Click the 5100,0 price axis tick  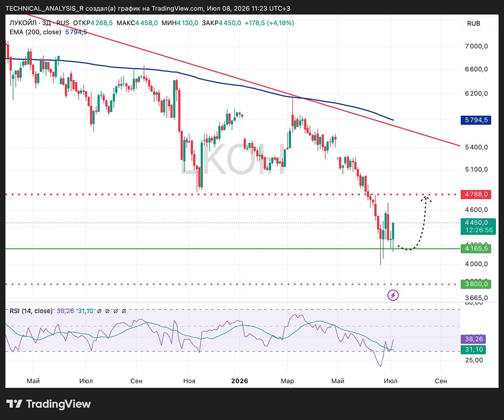[x=476, y=169]
